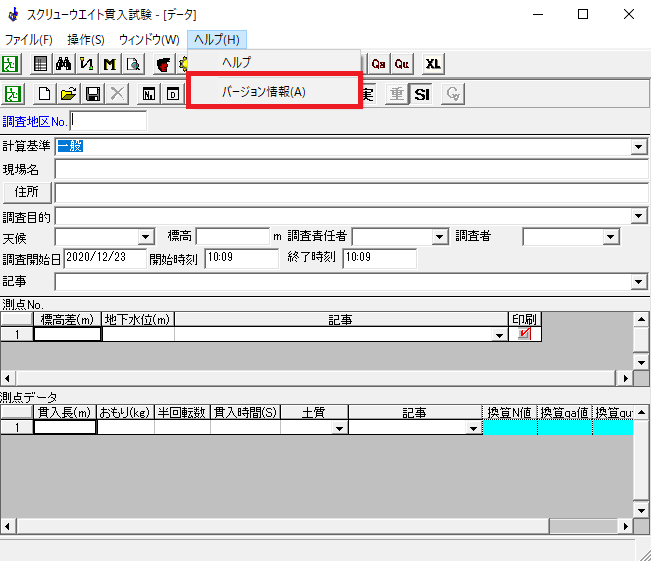Click the 換算qa値 column header

click(x=565, y=412)
